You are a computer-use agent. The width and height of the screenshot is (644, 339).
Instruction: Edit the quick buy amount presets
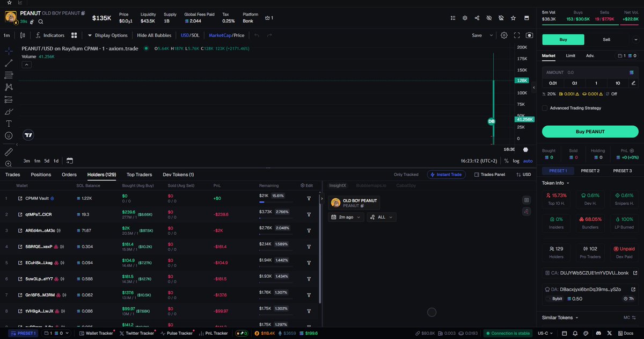click(x=633, y=83)
